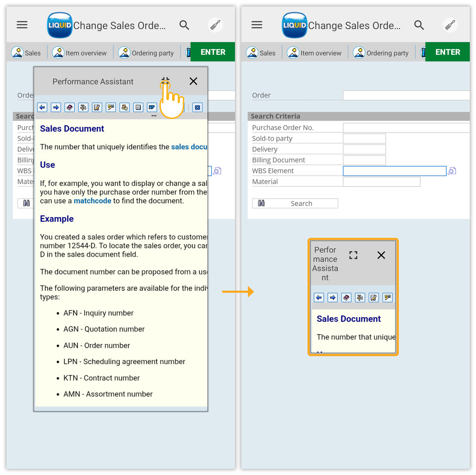Click 'Sales Document' heading in large dialog
This screenshot has width=476, height=475.
click(72, 129)
